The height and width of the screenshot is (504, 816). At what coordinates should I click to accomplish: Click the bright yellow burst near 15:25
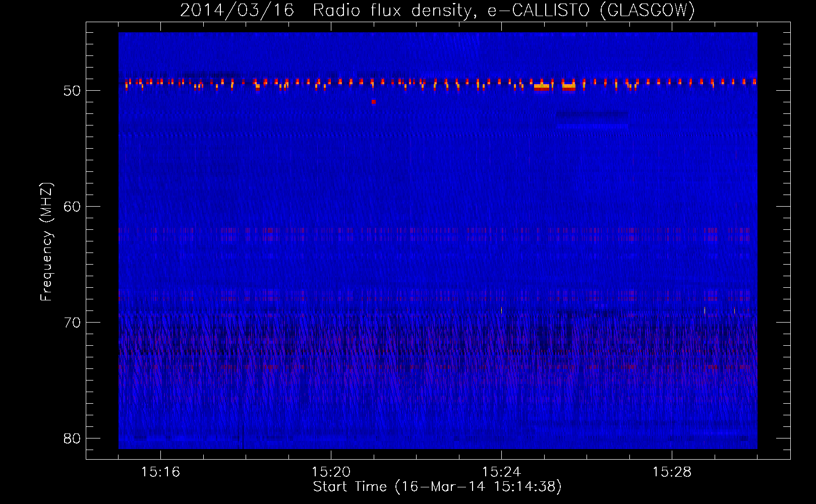pos(542,87)
